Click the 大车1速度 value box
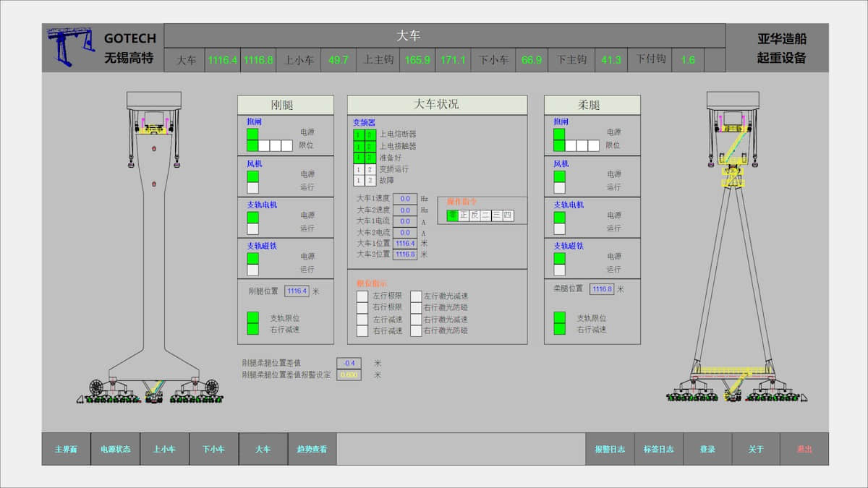The image size is (868, 488). click(x=405, y=198)
